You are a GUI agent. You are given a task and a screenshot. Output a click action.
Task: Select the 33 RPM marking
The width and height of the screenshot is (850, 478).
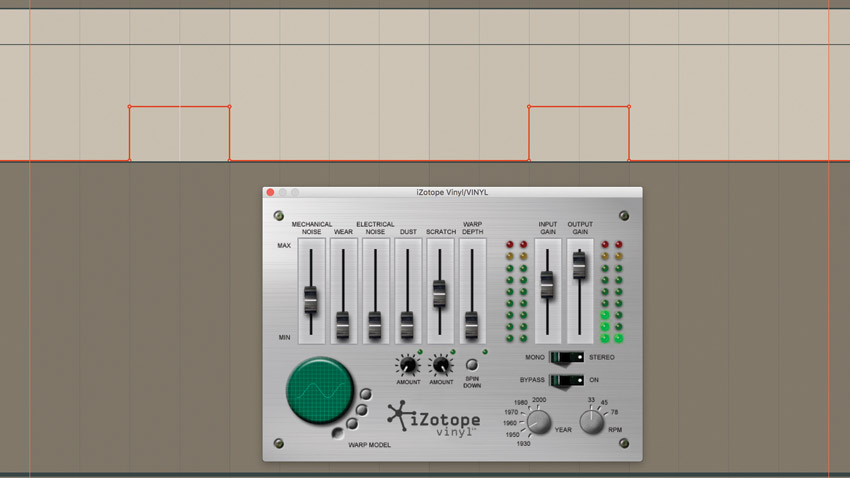point(591,400)
